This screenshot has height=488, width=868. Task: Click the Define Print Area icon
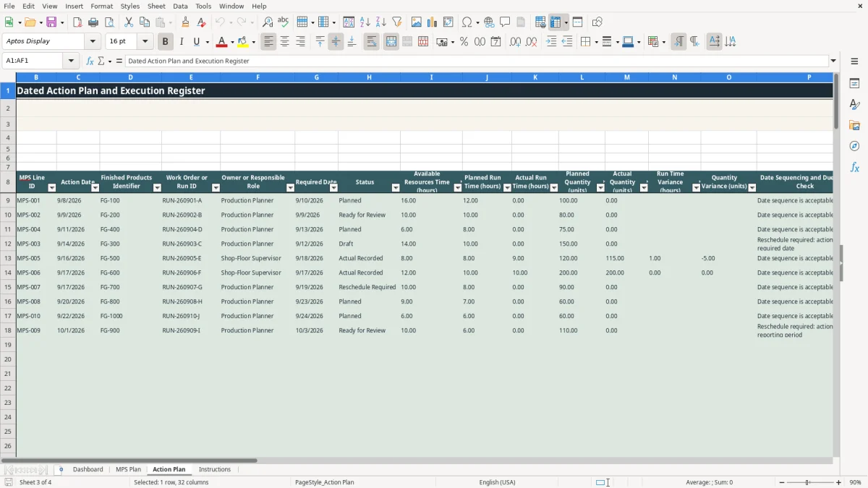pyautogui.click(x=540, y=22)
